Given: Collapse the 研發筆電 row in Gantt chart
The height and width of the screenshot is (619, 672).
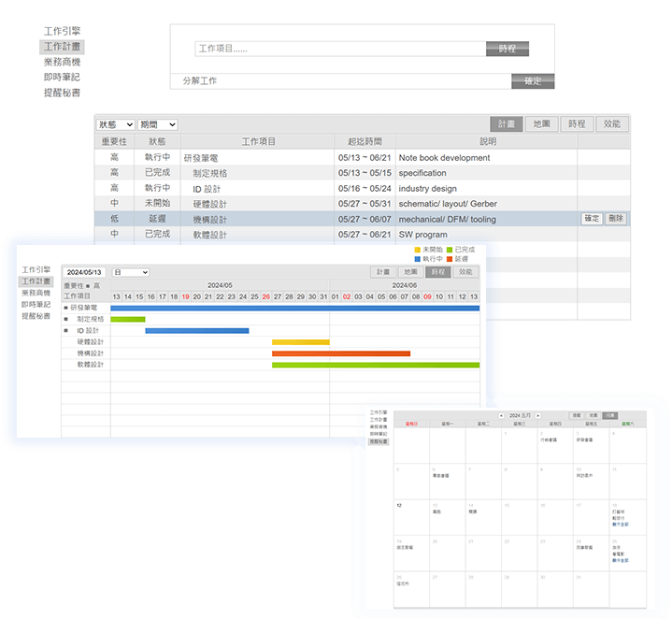Looking at the screenshot, I should click(66, 307).
